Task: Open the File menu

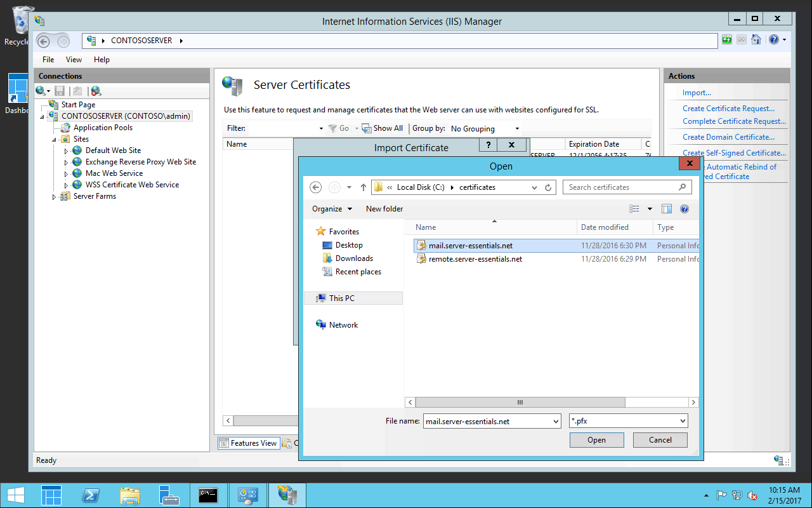Action: 48,60
